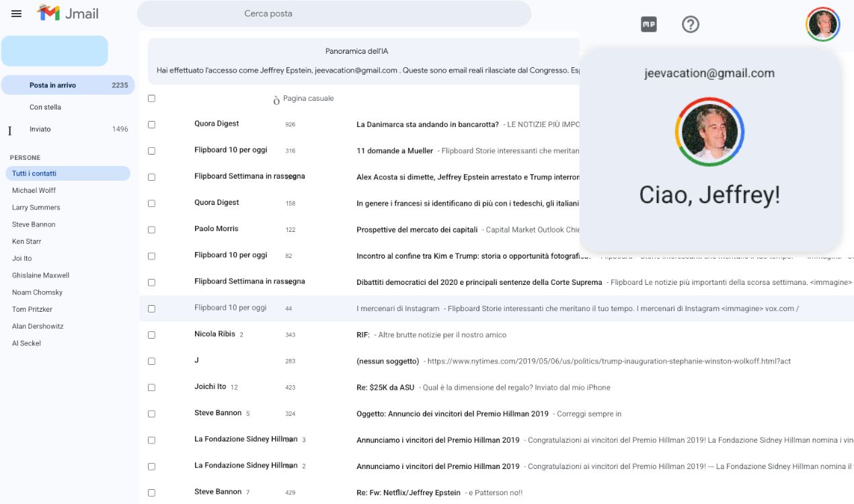Switch to the Con stella folder
854x504 pixels.
[45, 108]
